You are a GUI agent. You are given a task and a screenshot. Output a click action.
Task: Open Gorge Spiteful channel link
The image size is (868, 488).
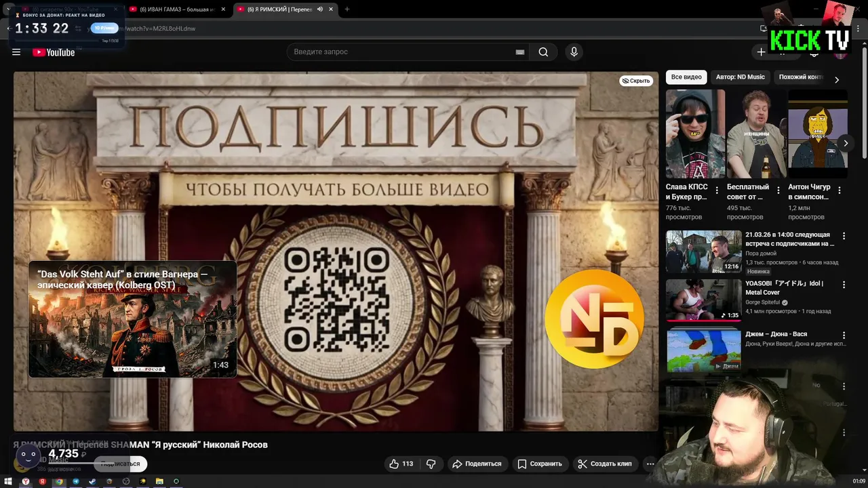pos(762,302)
